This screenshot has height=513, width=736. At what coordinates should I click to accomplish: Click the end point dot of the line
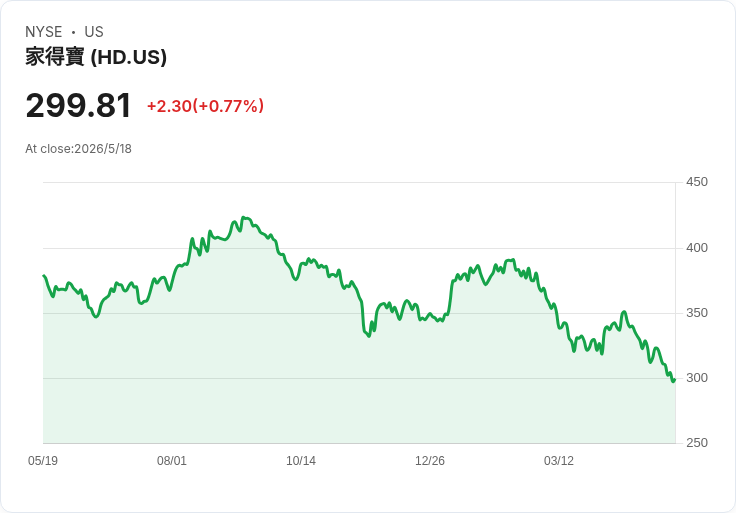coord(674,381)
